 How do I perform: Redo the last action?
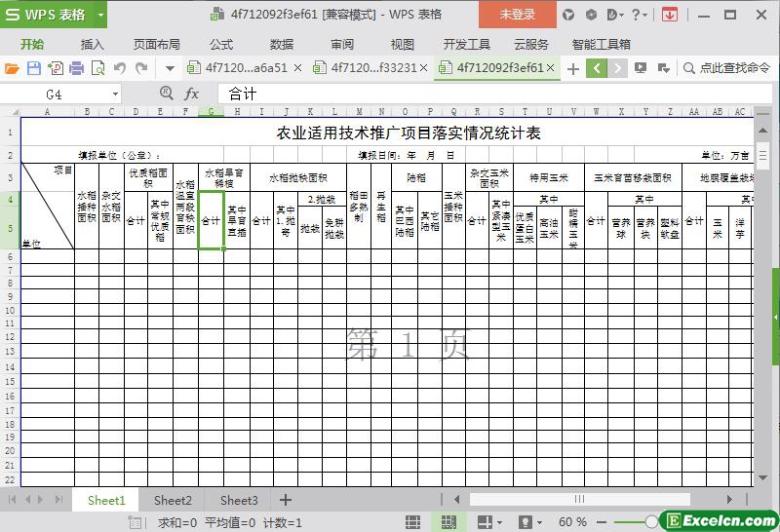pos(141,67)
